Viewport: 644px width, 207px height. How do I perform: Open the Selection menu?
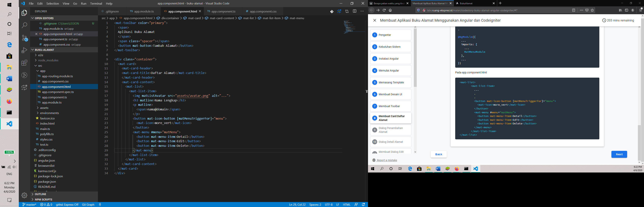tap(53, 3)
